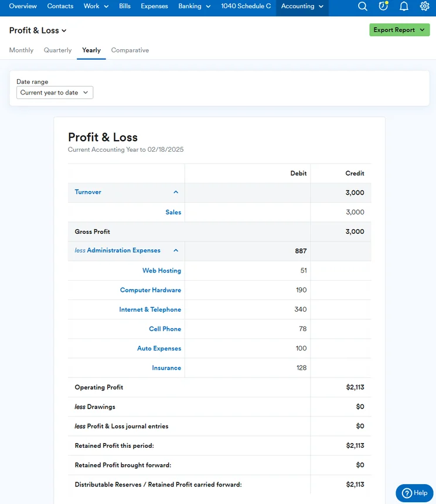Image resolution: width=436 pixels, height=504 pixels.
Task: Select the Yearly tab
Action: tap(91, 50)
